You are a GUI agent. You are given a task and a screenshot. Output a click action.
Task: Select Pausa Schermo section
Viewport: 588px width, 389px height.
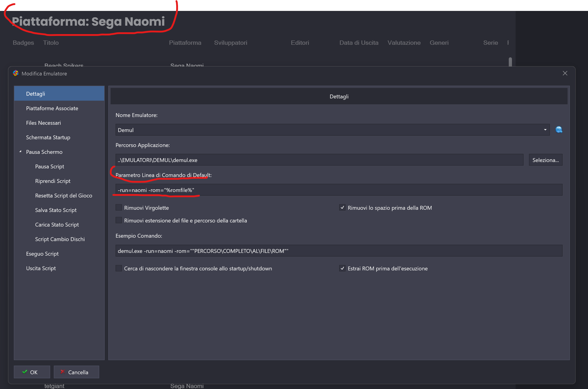[59, 152]
